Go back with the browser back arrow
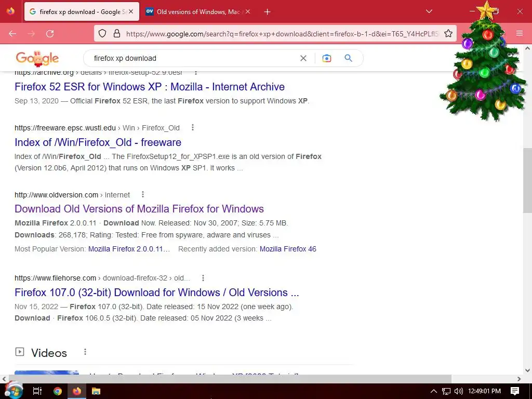532x399 pixels. pyautogui.click(x=12, y=34)
